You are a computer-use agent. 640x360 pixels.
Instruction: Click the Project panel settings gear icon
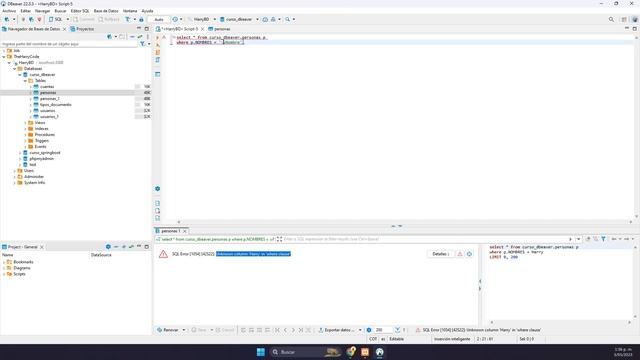click(108, 247)
